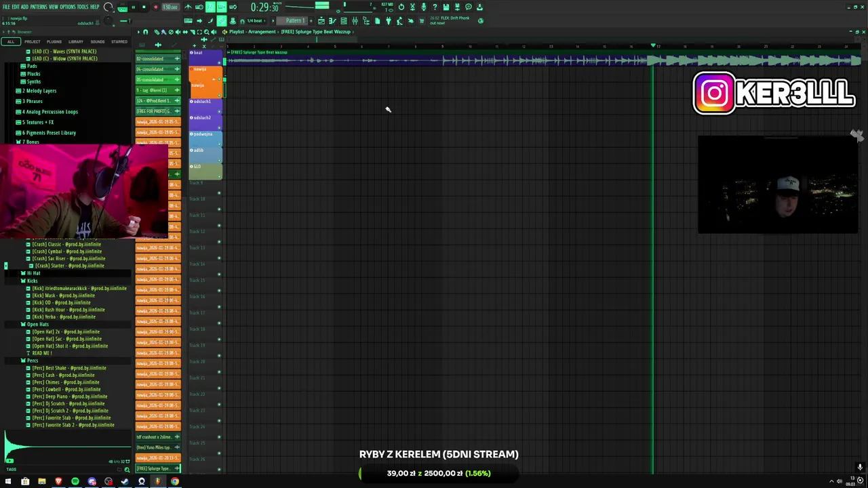Click the floppy disk save icon

(446, 7)
